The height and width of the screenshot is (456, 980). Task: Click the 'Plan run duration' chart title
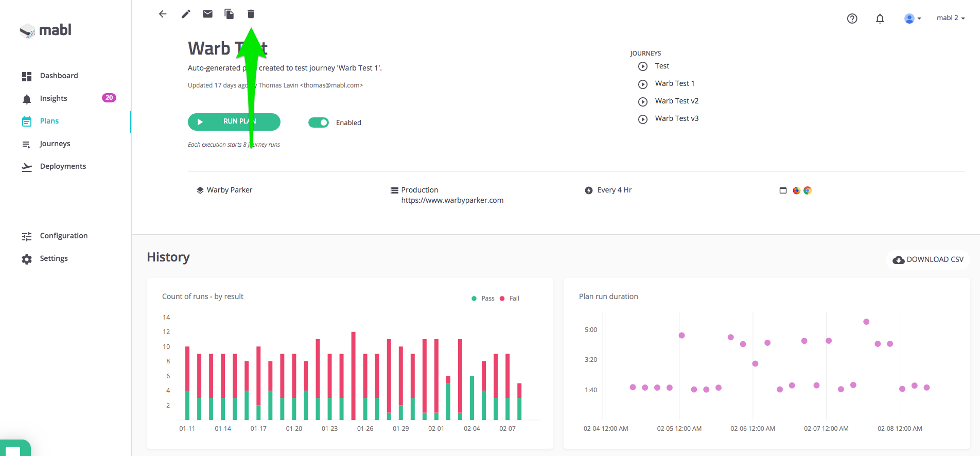(608, 296)
